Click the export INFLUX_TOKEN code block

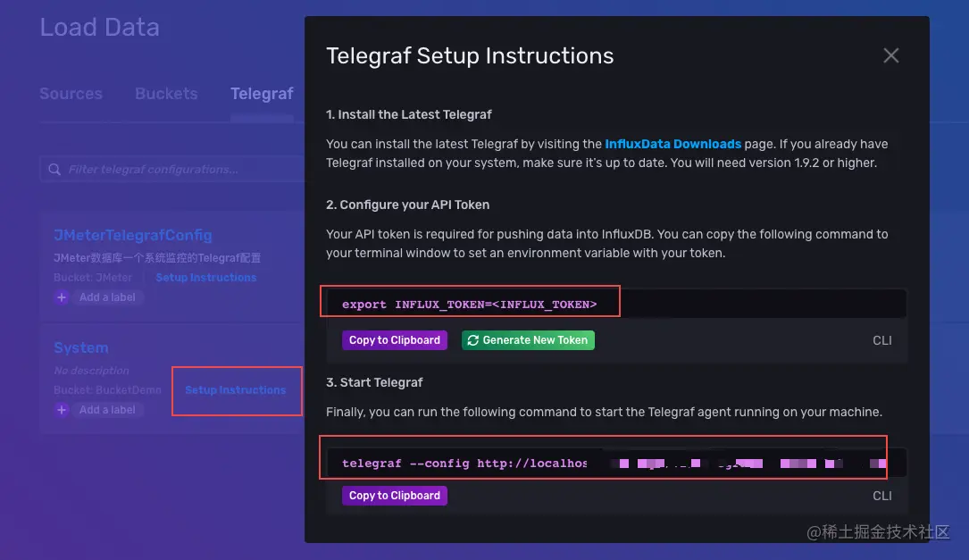[616, 304]
